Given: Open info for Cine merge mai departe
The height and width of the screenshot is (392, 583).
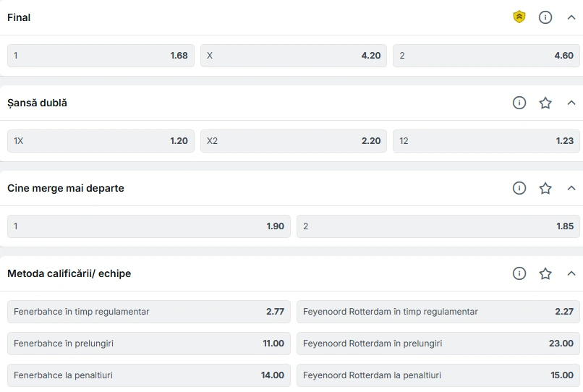Looking at the screenshot, I should click(519, 188).
